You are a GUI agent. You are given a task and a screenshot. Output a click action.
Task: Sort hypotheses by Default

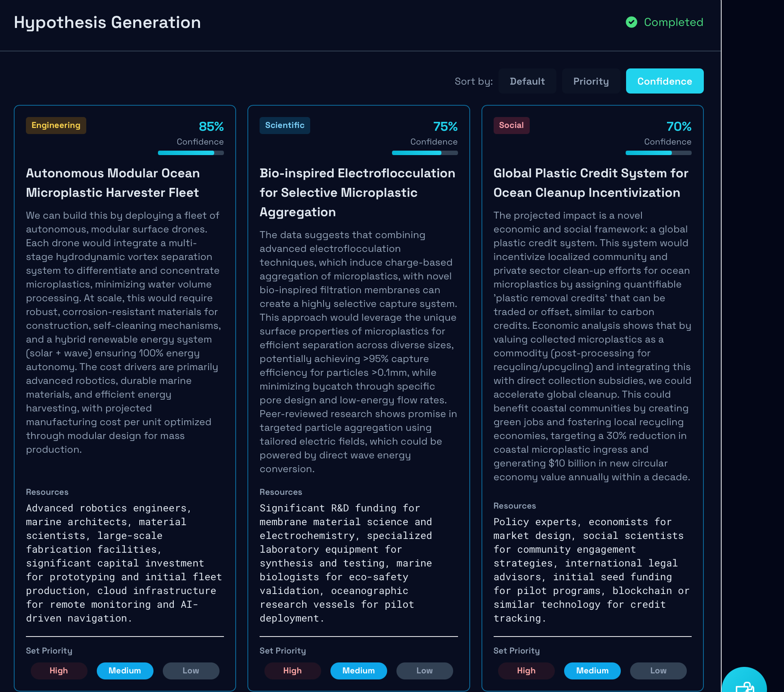(x=527, y=81)
